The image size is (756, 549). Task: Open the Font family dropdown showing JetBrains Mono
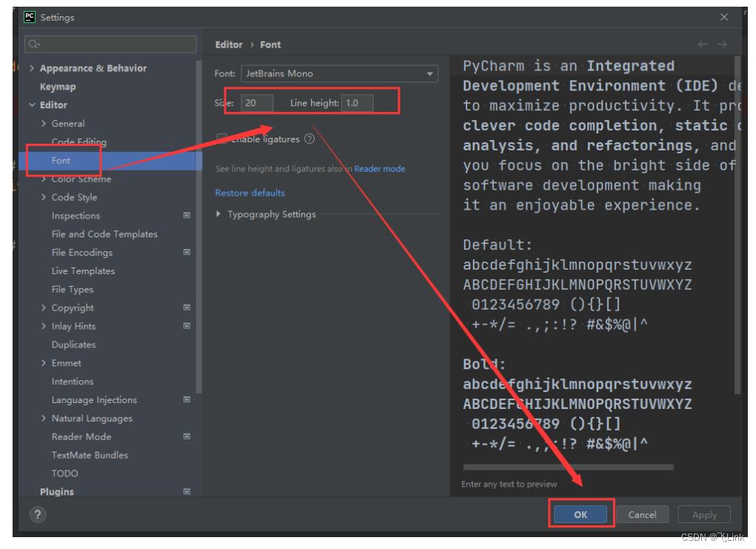click(x=429, y=73)
